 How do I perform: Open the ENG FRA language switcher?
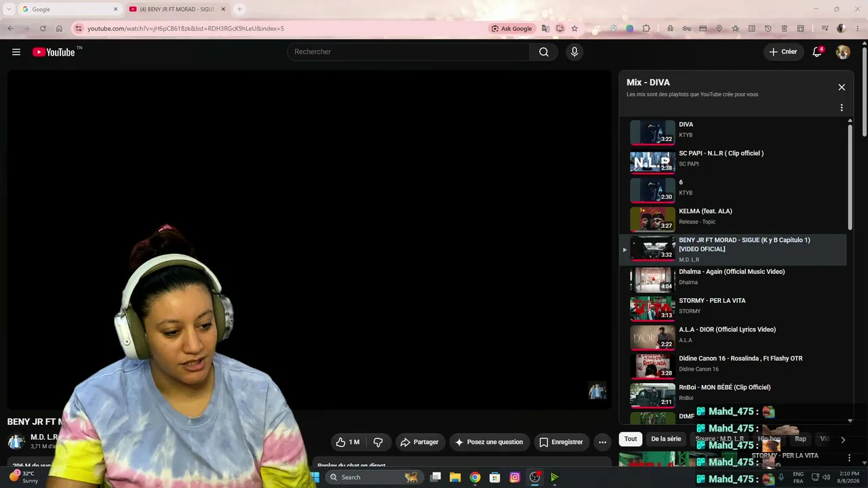[798, 477]
